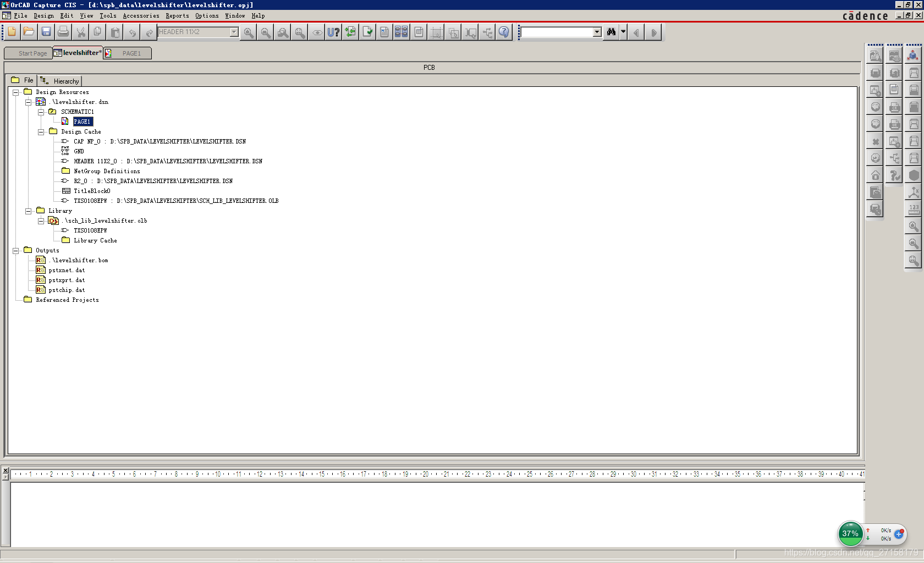
Task: Open the Tools menu
Action: pyautogui.click(x=108, y=16)
